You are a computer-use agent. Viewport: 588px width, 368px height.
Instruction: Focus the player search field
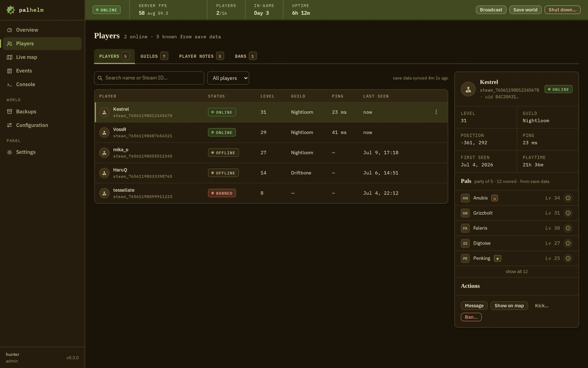coord(149,78)
